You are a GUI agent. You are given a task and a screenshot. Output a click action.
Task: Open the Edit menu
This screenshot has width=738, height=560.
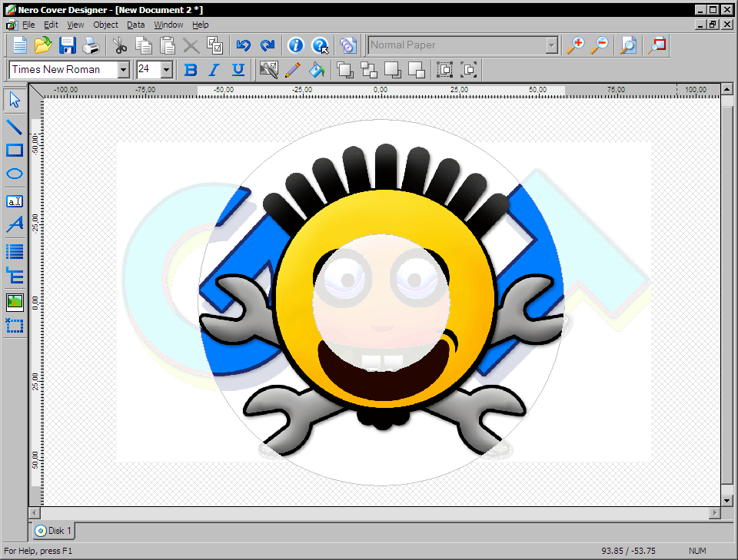pyautogui.click(x=51, y=25)
